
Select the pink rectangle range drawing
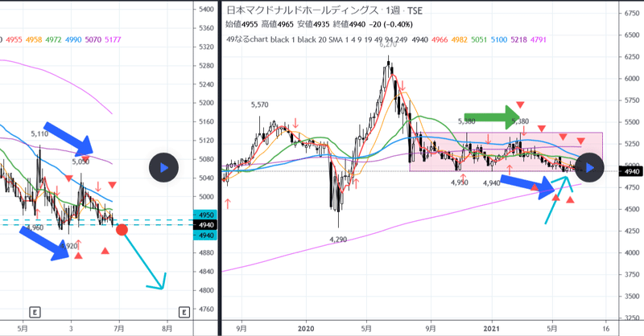click(x=506, y=152)
